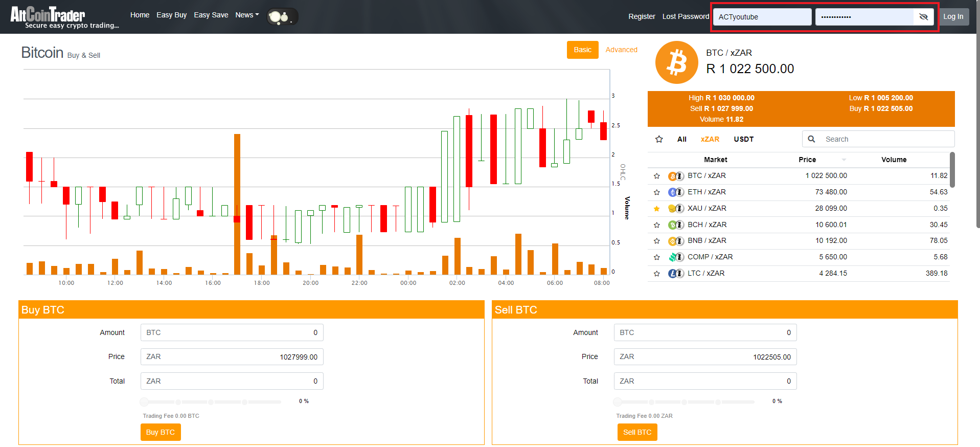Sort by the Market column header
Image resolution: width=980 pixels, height=447 pixels.
715,160
